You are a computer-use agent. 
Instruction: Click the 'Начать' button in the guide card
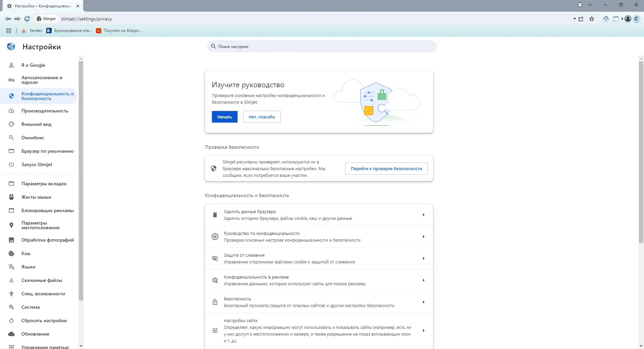224,117
